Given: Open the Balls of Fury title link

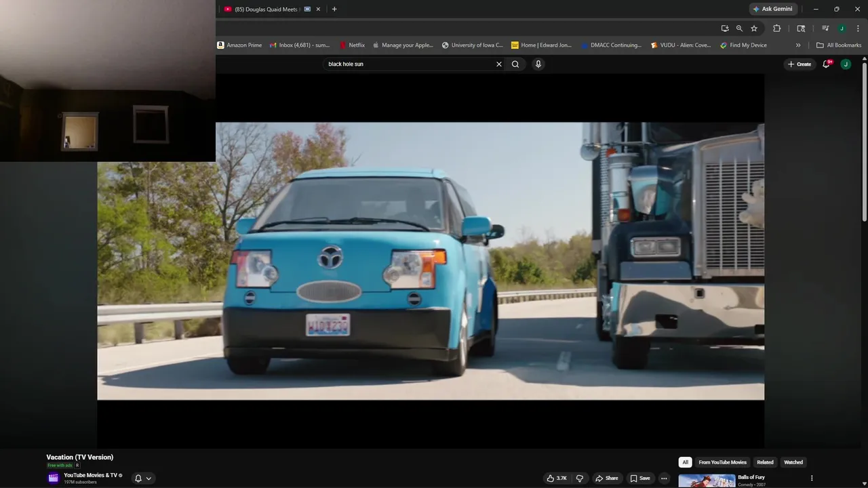Looking at the screenshot, I should point(751,477).
